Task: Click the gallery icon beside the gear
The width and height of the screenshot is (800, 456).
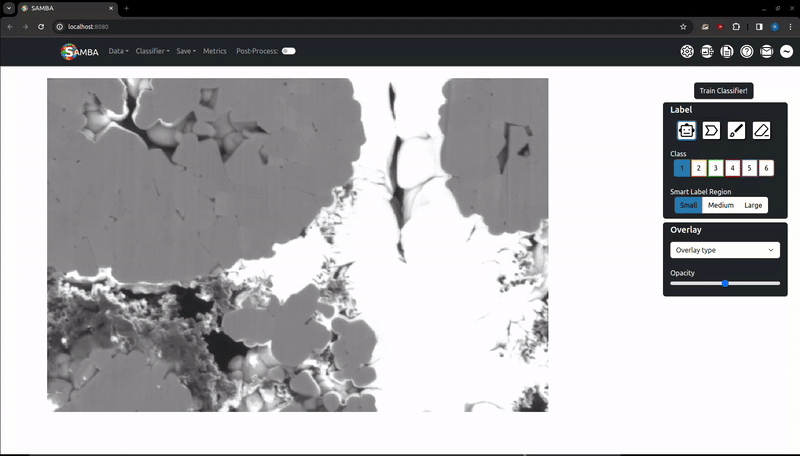Action: coord(707,52)
